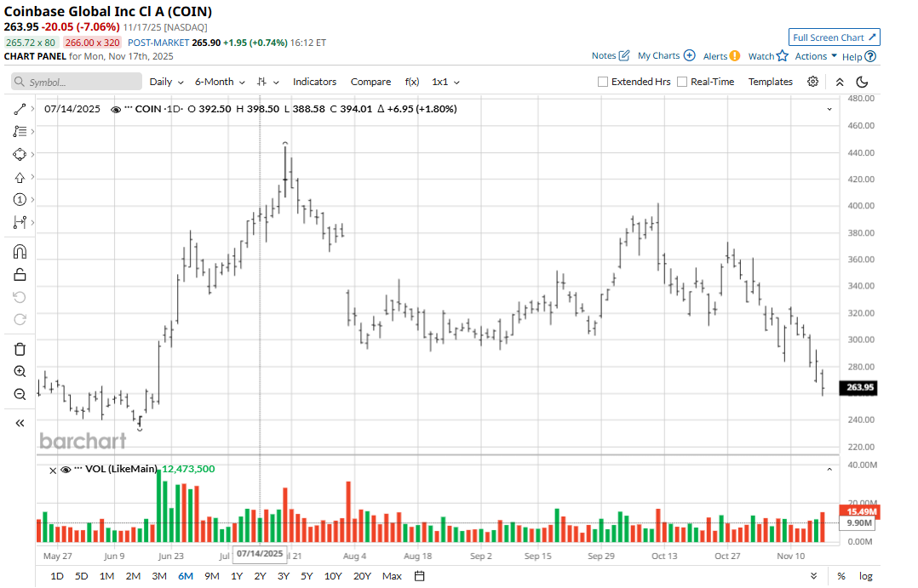Expand the Actions dropdown menu
Image resolution: width=918 pixels, height=588 pixels.
(x=816, y=56)
